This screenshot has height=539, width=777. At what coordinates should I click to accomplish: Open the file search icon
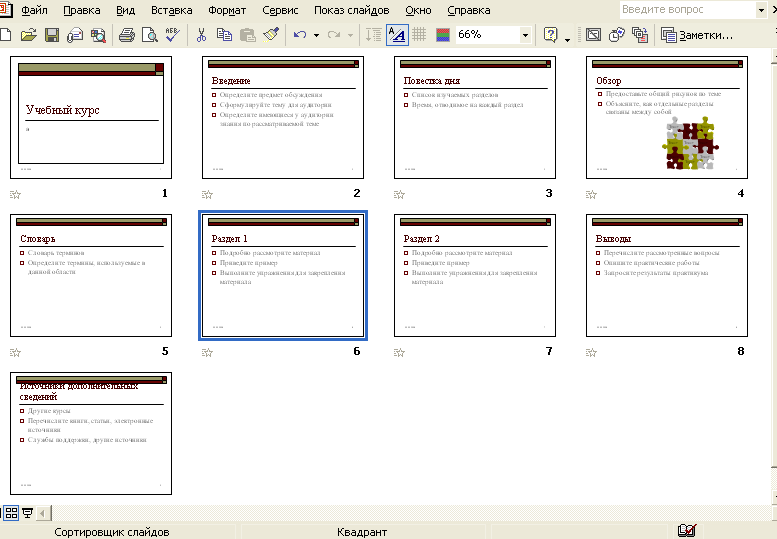point(98,35)
